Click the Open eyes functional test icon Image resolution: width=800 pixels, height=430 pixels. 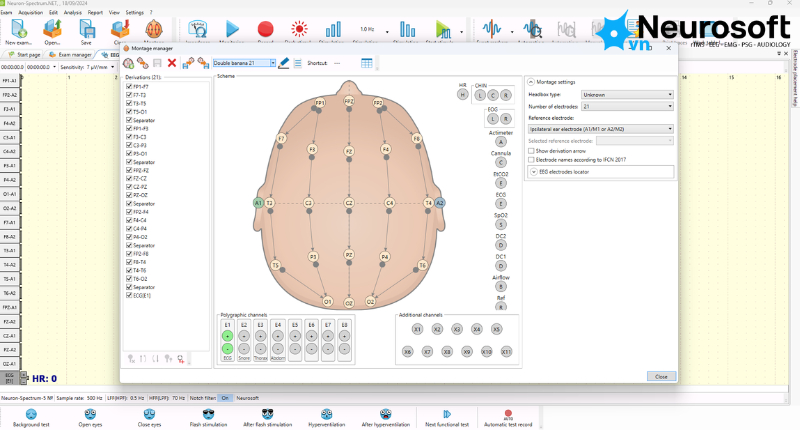[90, 417]
